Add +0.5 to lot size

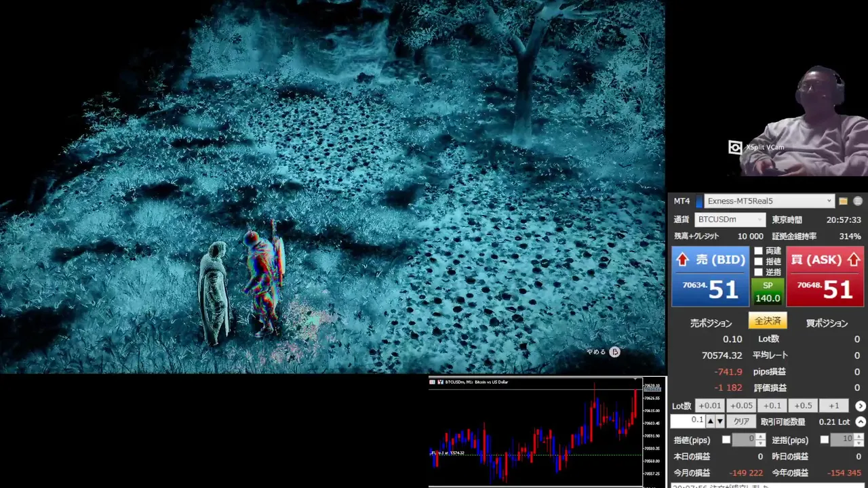pyautogui.click(x=803, y=406)
